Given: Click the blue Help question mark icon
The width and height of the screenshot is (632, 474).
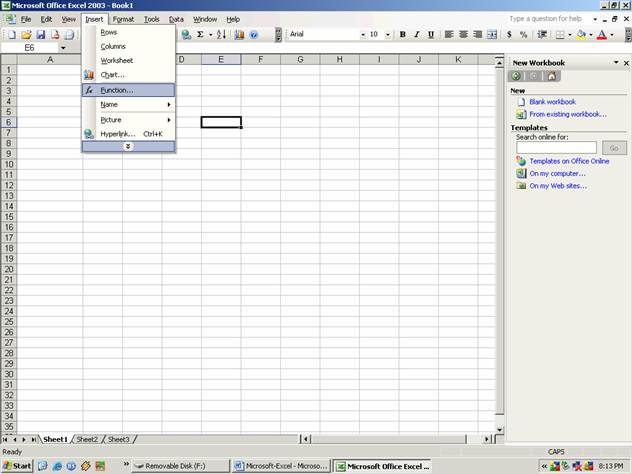Looking at the screenshot, I should (x=254, y=35).
